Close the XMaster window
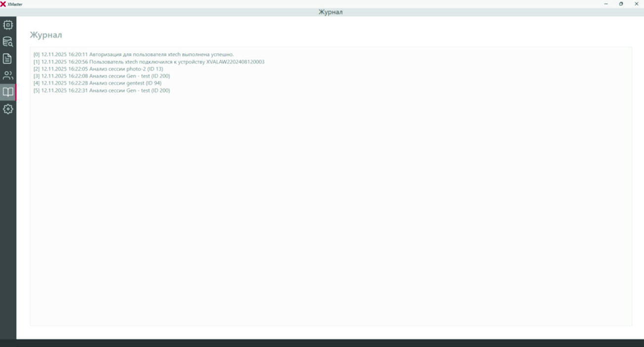Image resolution: width=644 pixels, height=347 pixels. coord(637,4)
